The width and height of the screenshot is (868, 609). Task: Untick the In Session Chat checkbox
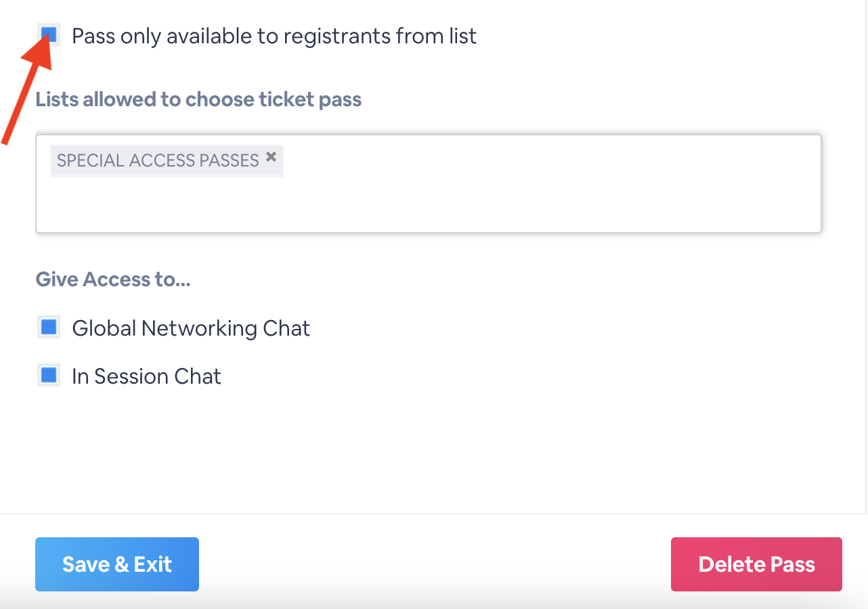point(49,376)
